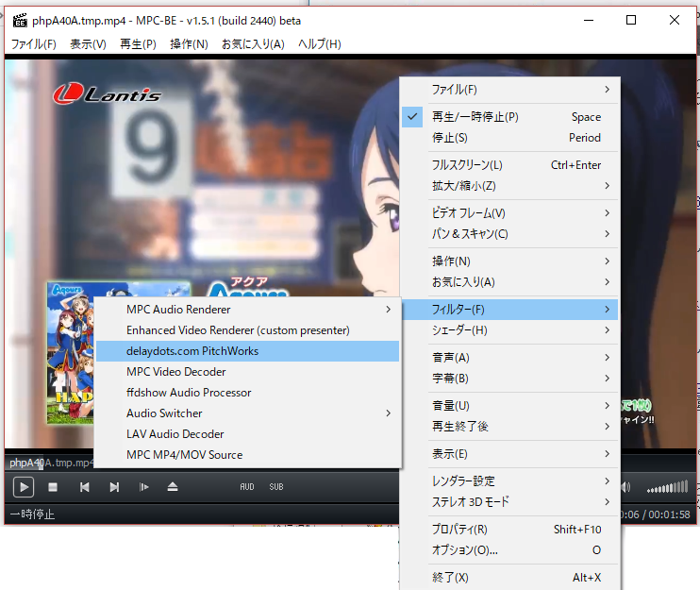Open the 操作(N) menu in menu bar
This screenshot has width=700, height=590.
[x=189, y=43]
